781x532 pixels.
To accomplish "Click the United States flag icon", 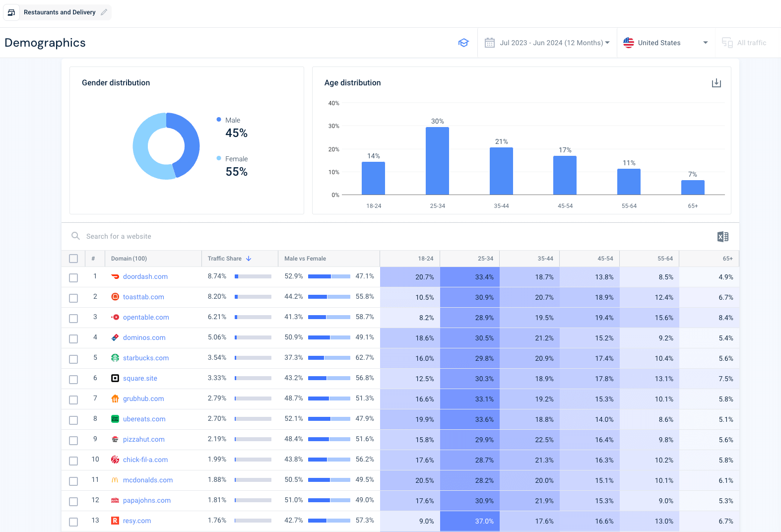I will point(629,43).
